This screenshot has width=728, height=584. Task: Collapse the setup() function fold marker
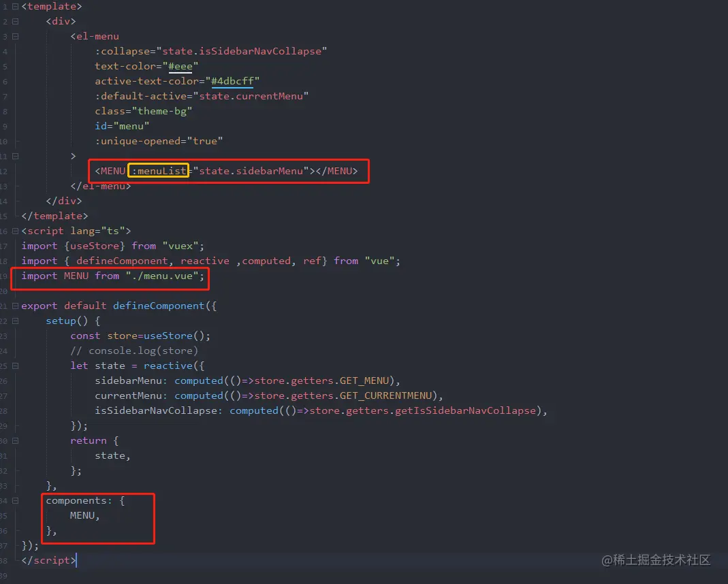(15, 321)
